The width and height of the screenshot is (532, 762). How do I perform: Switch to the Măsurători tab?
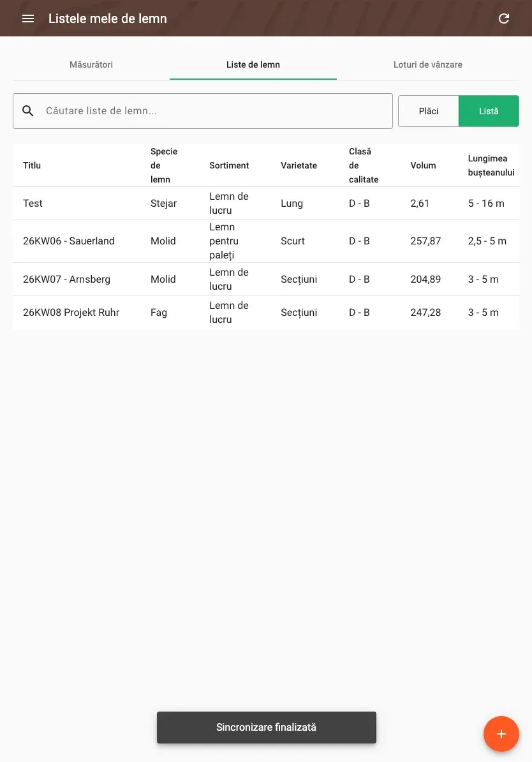(91, 64)
